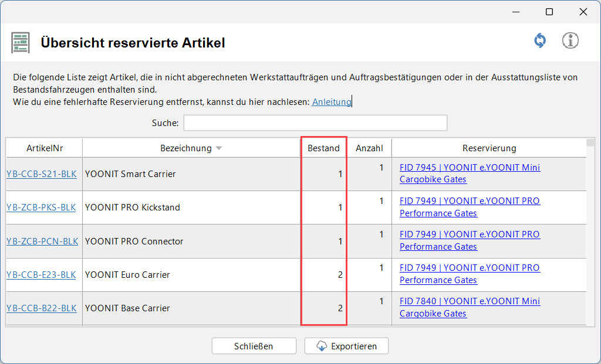Open article link YB-ZCB-PCN-BLK
601x364 pixels.
(x=42, y=241)
